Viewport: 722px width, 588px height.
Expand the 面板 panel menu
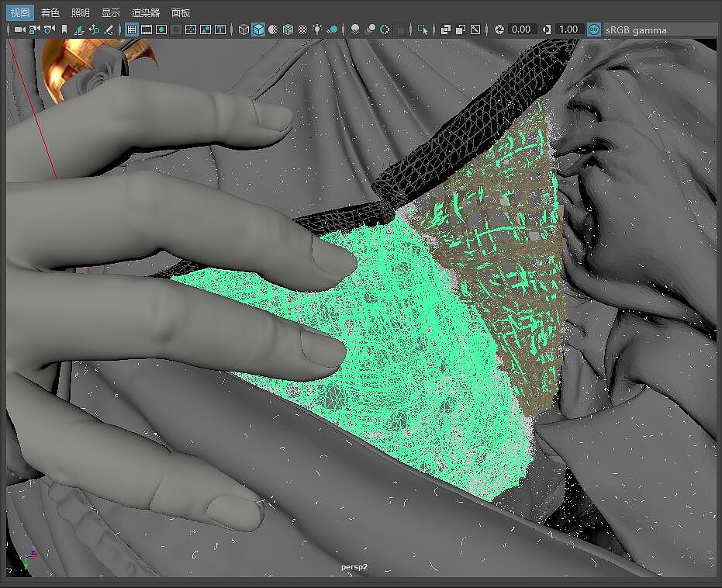(181, 12)
